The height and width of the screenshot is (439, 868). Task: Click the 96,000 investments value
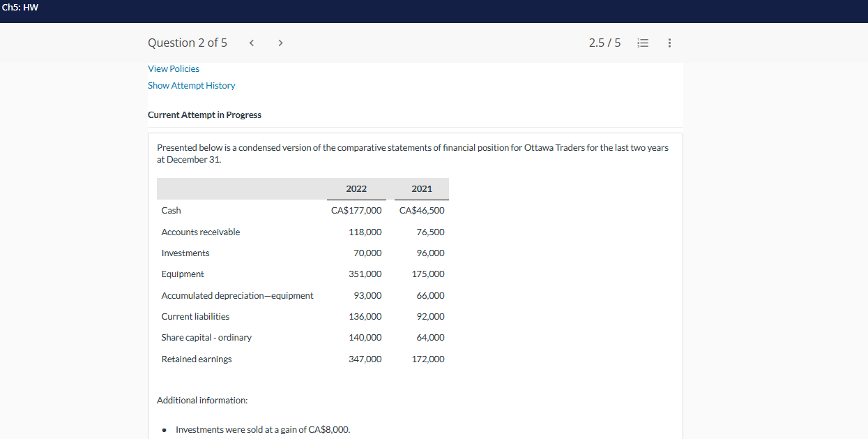430,253
